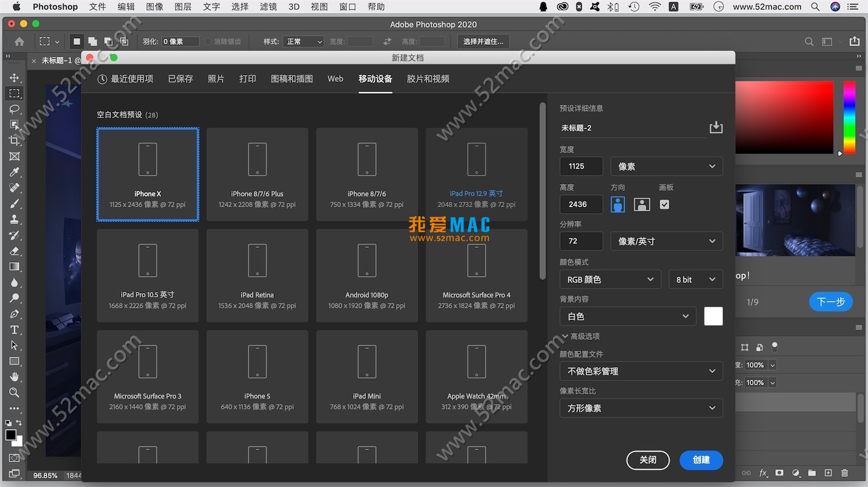Select landscape orientation in preset details
Screen dimensions: 868x487
point(641,204)
